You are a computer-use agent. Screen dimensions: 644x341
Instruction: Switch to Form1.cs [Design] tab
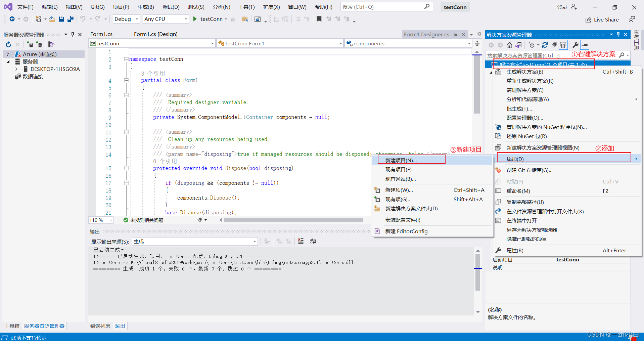pos(156,34)
